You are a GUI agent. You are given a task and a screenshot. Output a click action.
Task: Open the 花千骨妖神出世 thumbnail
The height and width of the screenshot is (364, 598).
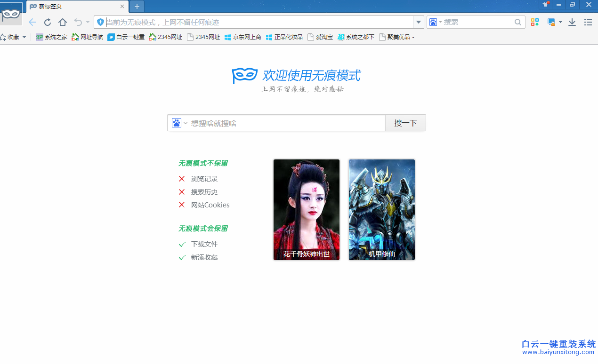click(x=307, y=210)
